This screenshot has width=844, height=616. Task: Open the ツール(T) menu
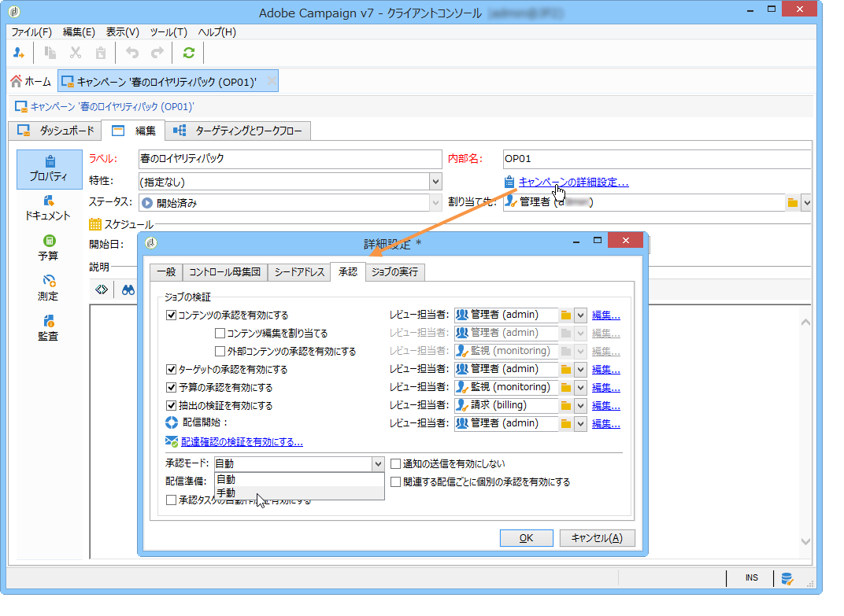point(168,32)
